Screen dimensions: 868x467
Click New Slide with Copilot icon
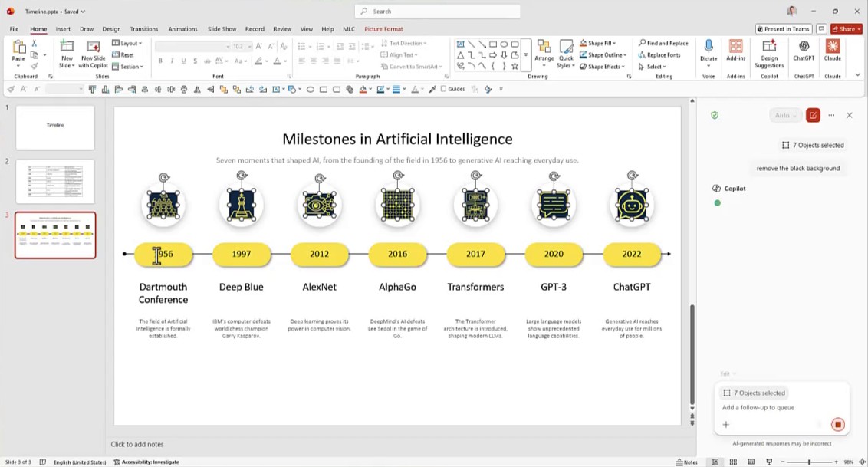(93, 47)
